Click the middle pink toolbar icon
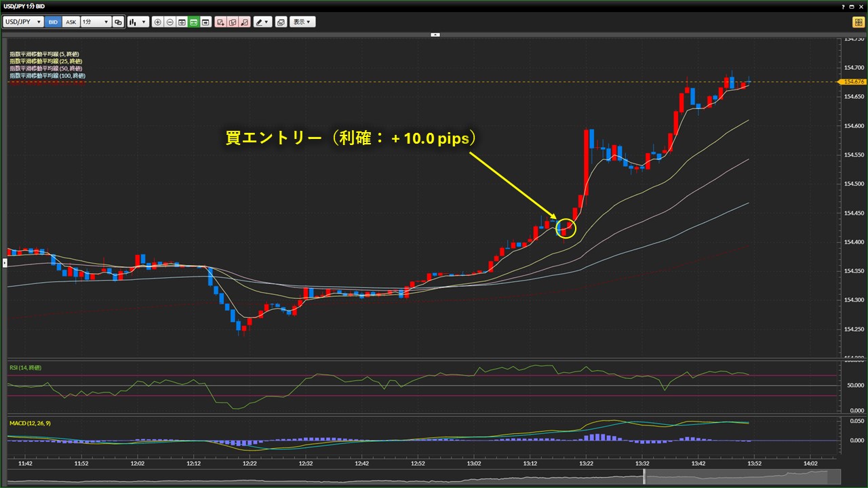Image resolution: width=868 pixels, height=488 pixels. pyautogui.click(x=233, y=22)
